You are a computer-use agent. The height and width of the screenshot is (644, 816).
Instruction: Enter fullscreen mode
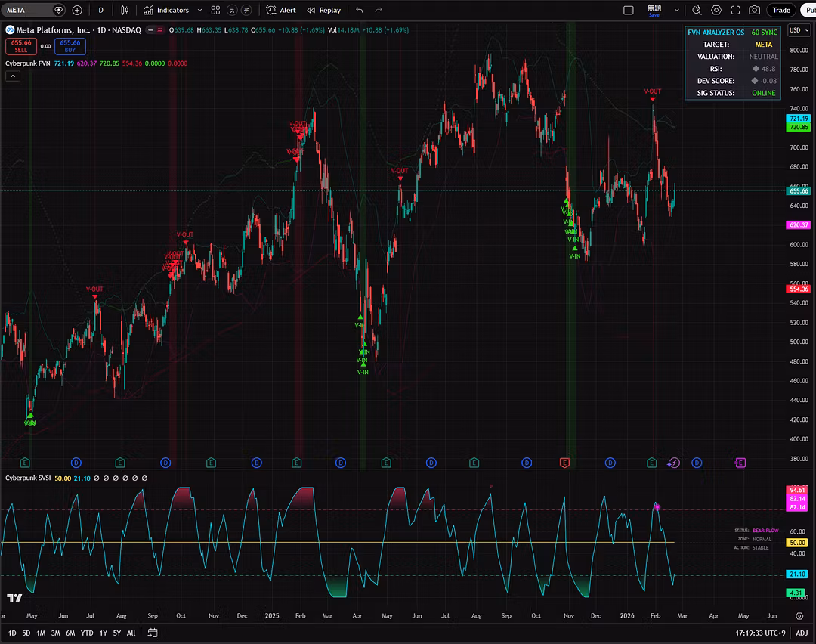tap(735, 10)
